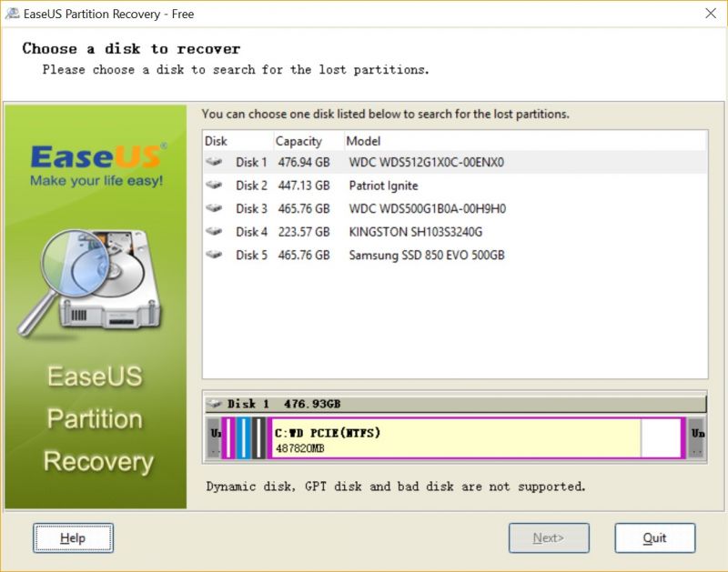This screenshot has height=572, width=728.
Task: Open the Help button
Action: [x=73, y=537]
